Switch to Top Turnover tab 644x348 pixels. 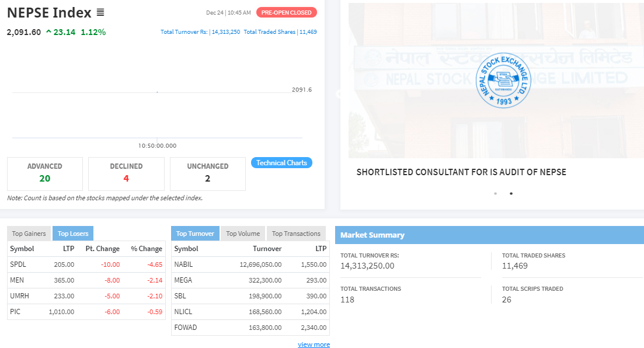point(195,234)
